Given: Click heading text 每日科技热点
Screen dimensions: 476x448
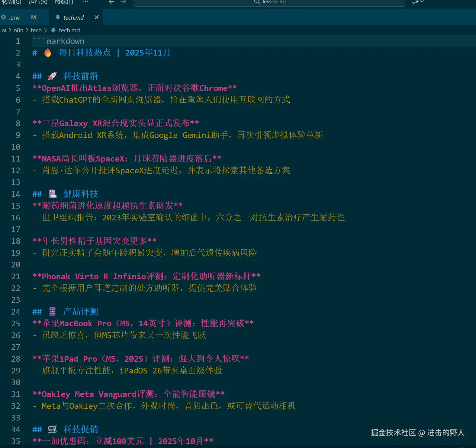Looking at the screenshot, I should [x=85, y=53].
